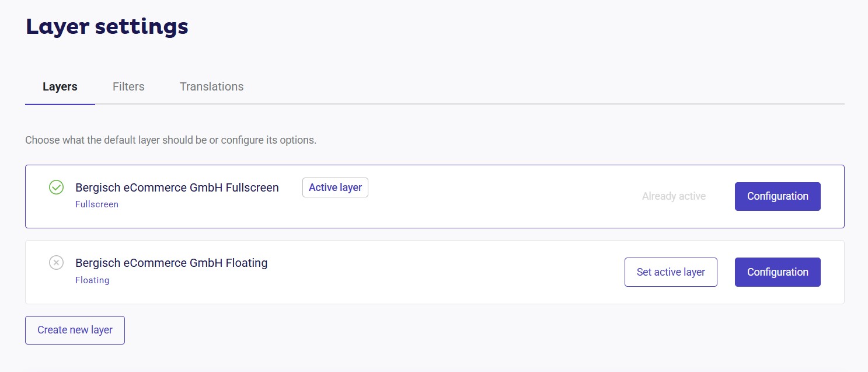
Task: Go to the Translations tab
Action: 211,86
